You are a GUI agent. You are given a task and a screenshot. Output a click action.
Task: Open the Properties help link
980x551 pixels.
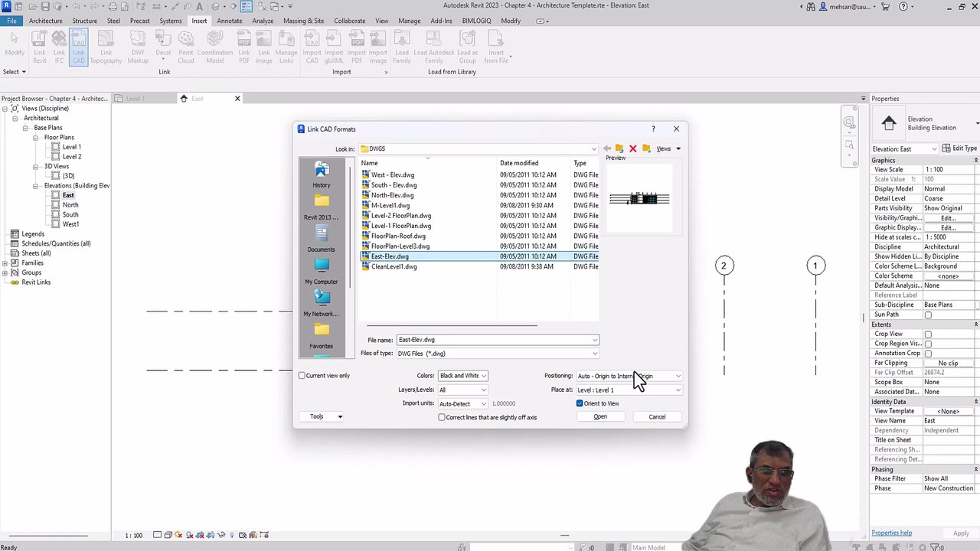[891, 533]
